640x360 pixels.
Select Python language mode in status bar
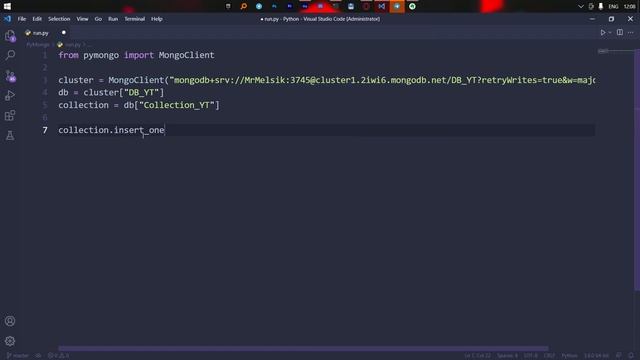pyautogui.click(x=569, y=356)
